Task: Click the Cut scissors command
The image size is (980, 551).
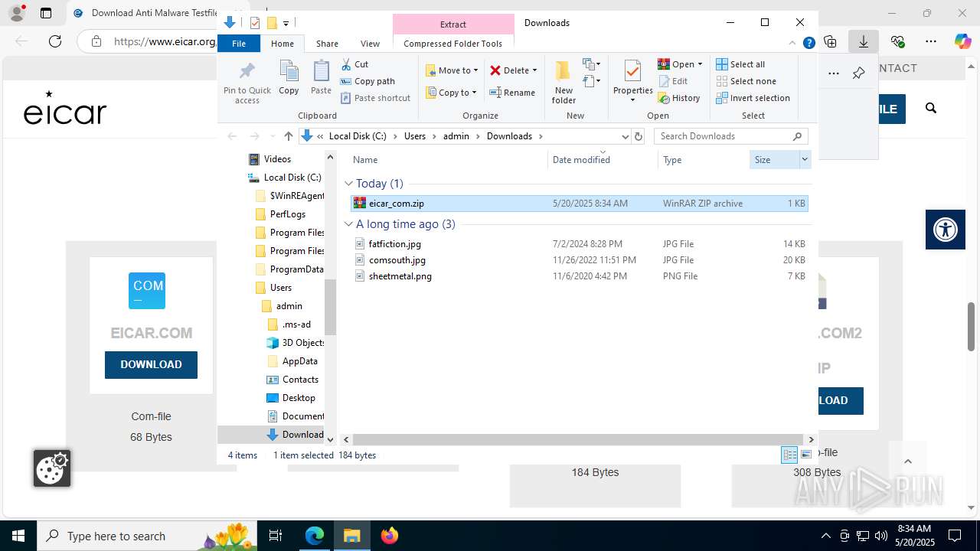Action: click(x=354, y=64)
